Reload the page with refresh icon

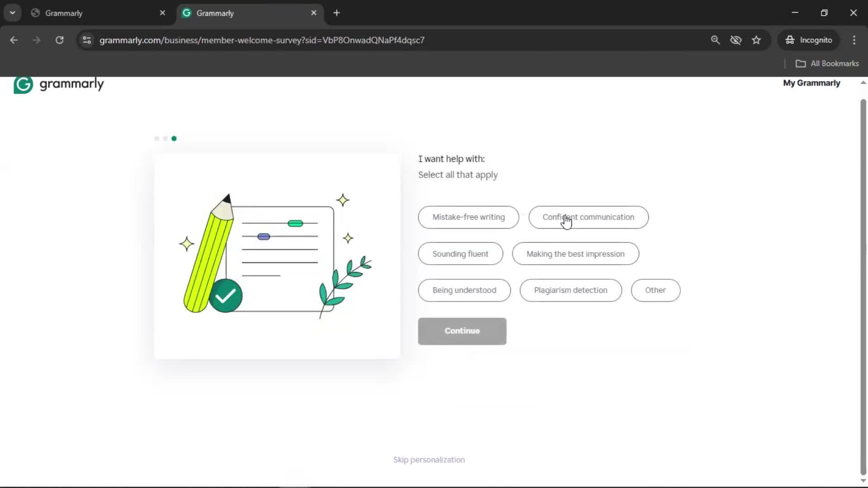click(x=59, y=40)
